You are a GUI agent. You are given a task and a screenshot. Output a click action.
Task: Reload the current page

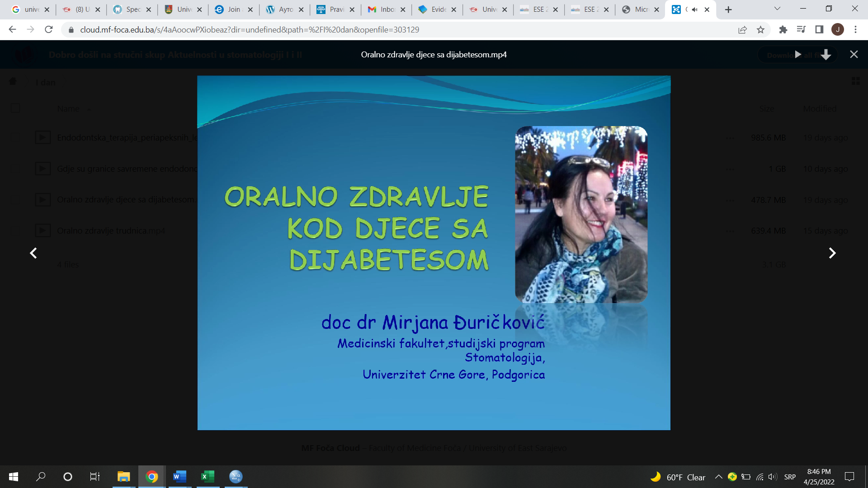point(49,29)
